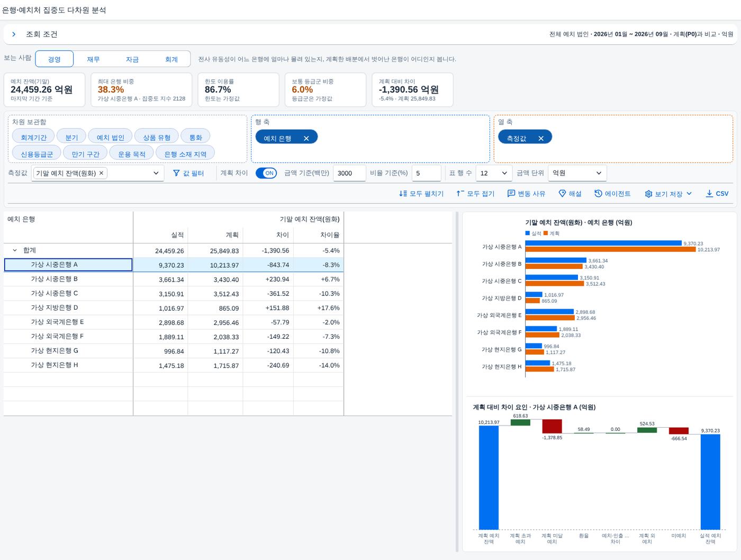Click 모두 펼치기 expand-all icon
Viewport: 741px width, 560px height.
pyautogui.click(x=403, y=194)
